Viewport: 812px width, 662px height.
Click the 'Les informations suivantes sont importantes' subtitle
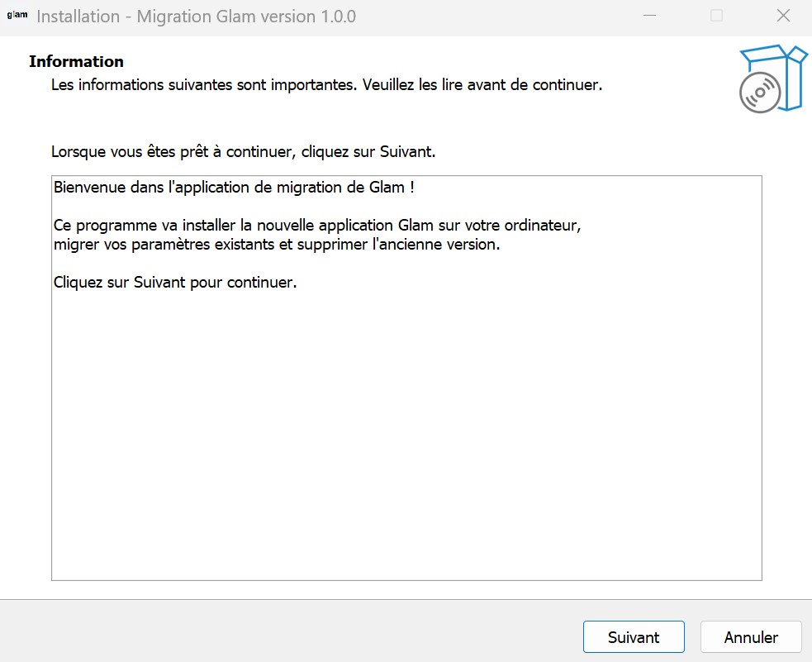tap(326, 84)
